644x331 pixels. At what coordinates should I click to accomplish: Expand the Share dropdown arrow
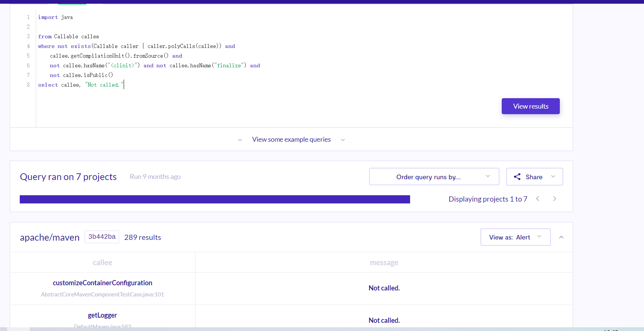coord(553,176)
